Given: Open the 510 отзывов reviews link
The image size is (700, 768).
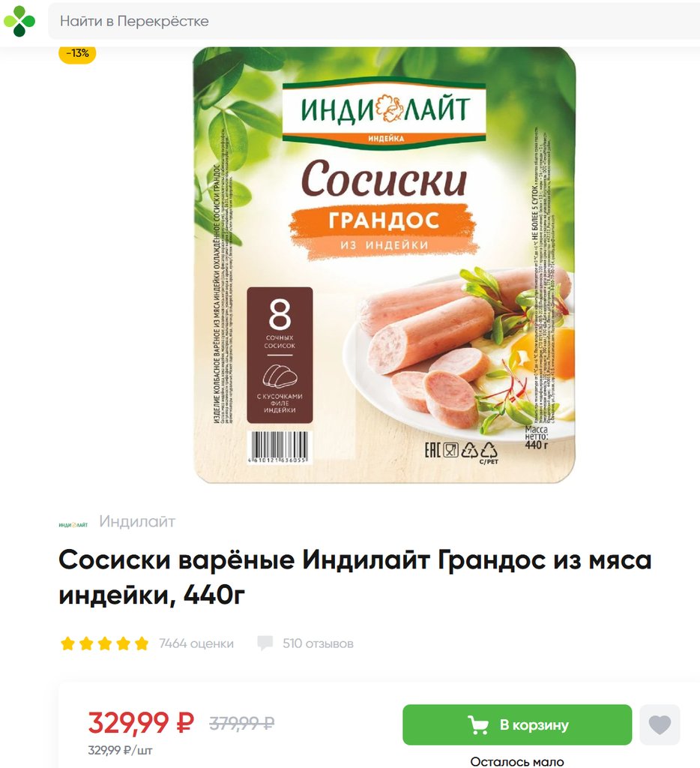Looking at the screenshot, I should [x=319, y=643].
